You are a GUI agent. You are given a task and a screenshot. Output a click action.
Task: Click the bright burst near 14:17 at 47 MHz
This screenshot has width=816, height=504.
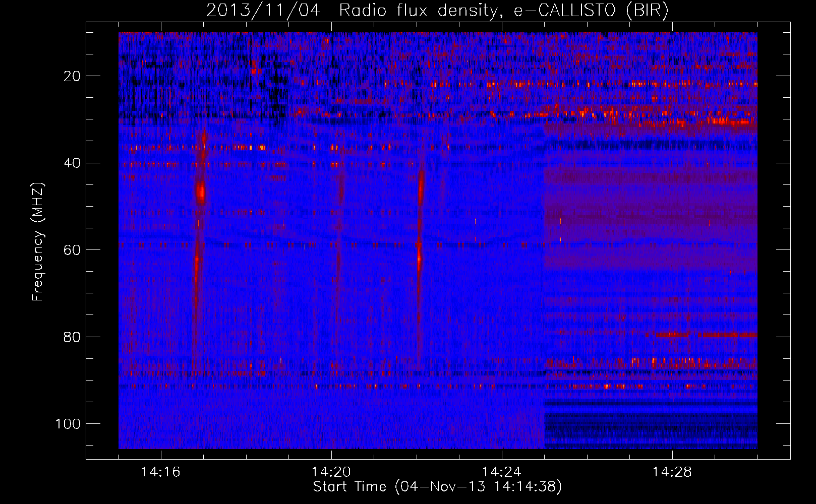coord(201,191)
